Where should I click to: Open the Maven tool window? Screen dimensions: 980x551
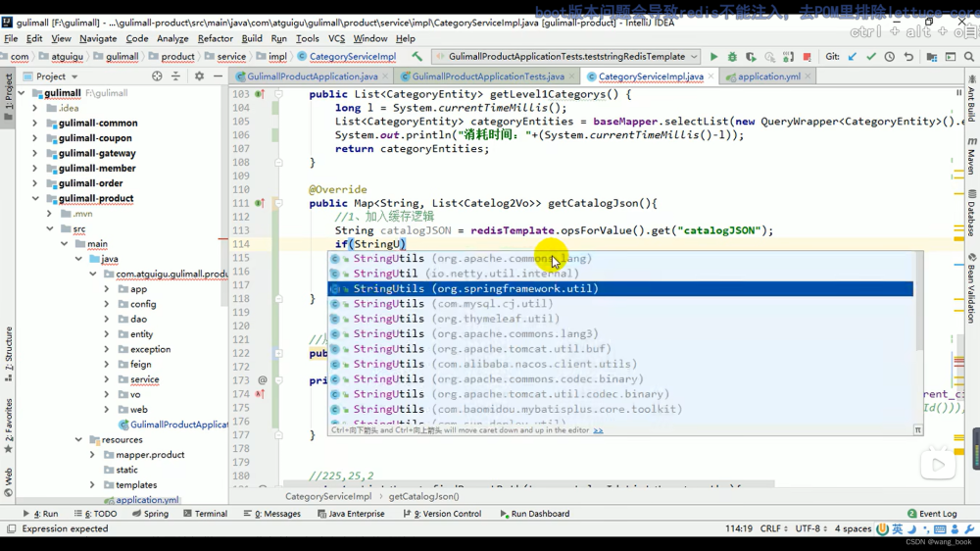tap(972, 156)
